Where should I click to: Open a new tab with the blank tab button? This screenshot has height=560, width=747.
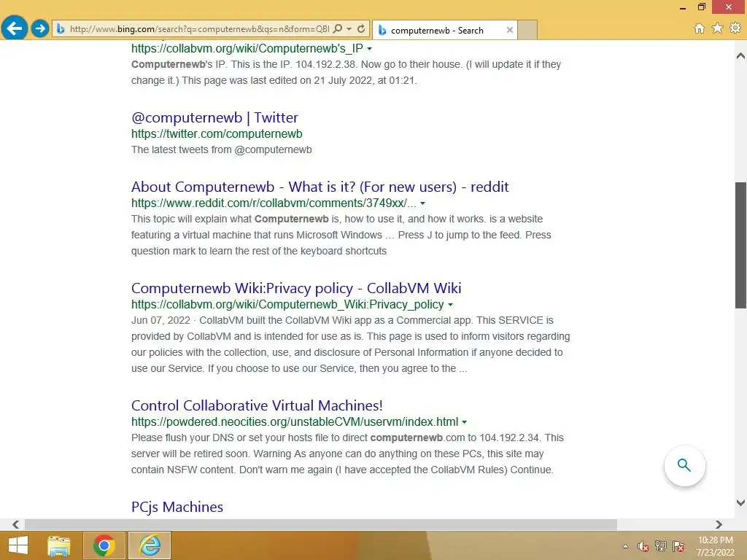(x=527, y=30)
